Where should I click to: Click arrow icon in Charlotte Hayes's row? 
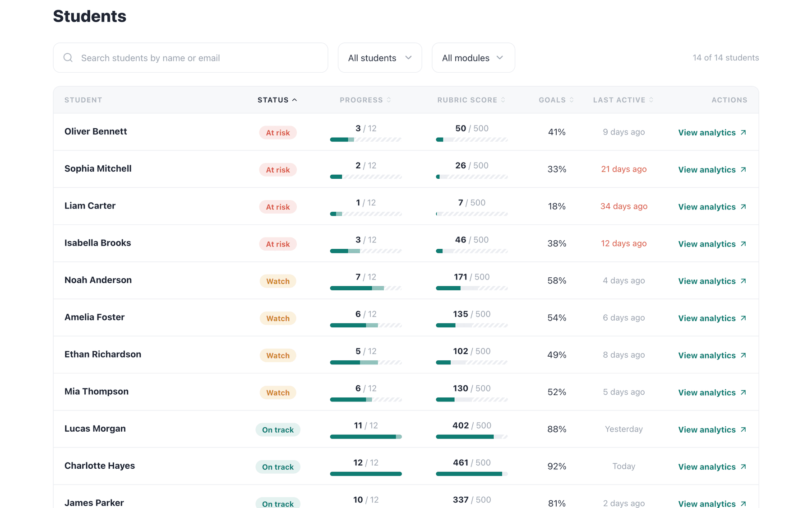[x=743, y=466]
